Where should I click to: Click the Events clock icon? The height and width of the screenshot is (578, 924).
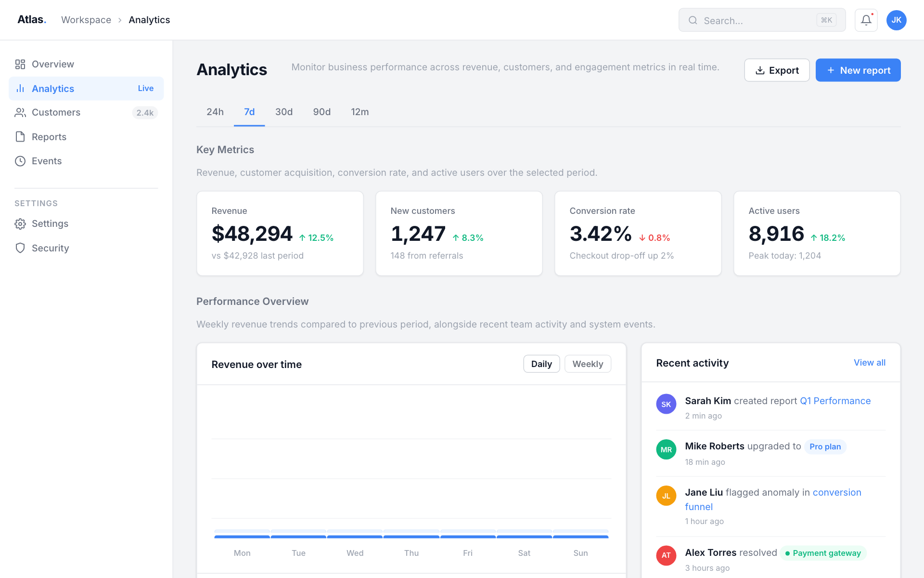tap(20, 161)
